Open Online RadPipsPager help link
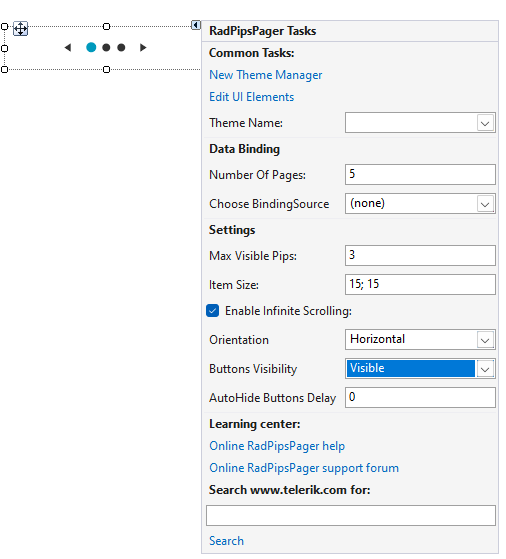Screen dimensions: 506x559 [277, 446]
